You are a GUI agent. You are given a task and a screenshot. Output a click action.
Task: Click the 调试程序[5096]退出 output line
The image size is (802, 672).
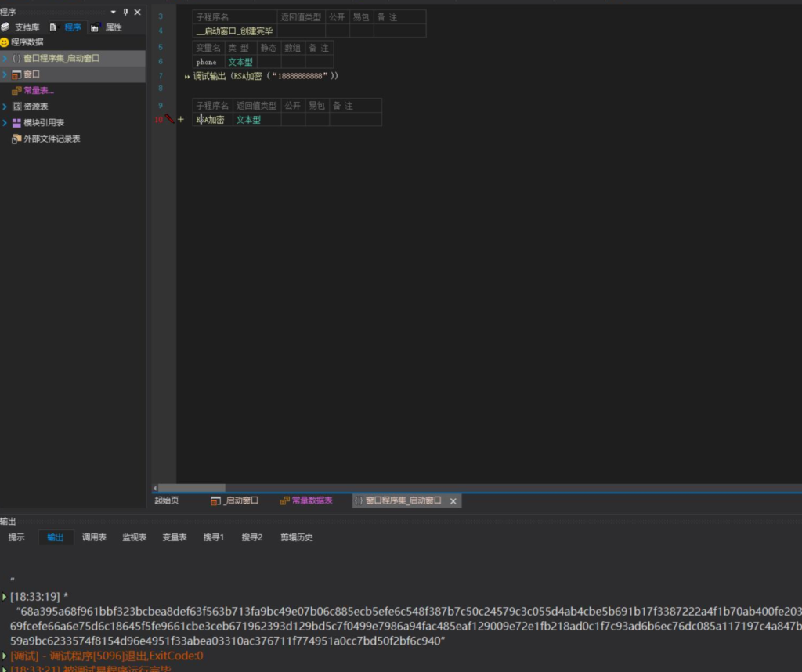pyautogui.click(x=107, y=656)
